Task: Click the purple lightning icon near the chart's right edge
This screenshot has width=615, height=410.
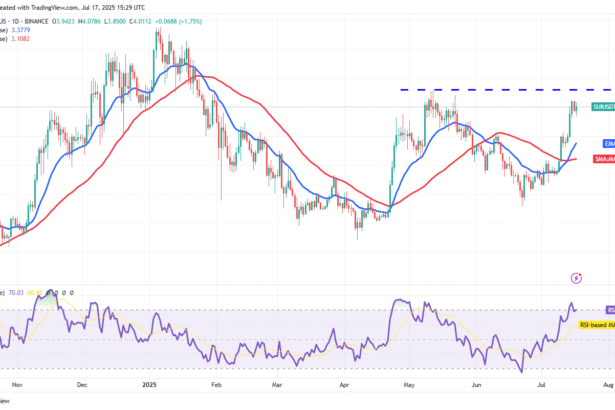Action: click(x=575, y=276)
